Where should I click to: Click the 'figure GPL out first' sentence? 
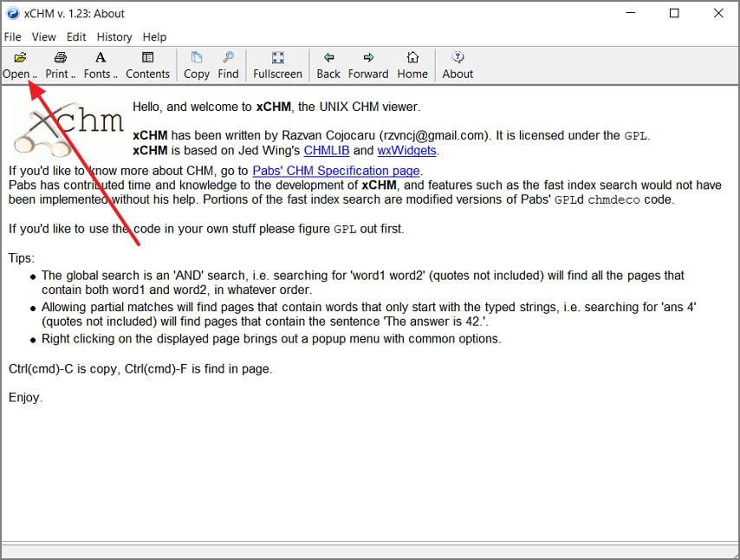[206, 229]
